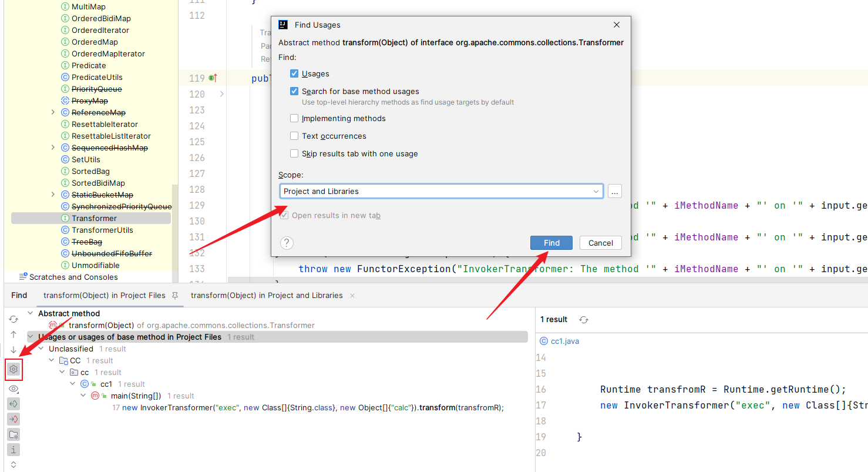The height and width of the screenshot is (472, 868).
Task: Click the Find button in dialog
Action: tap(551, 243)
